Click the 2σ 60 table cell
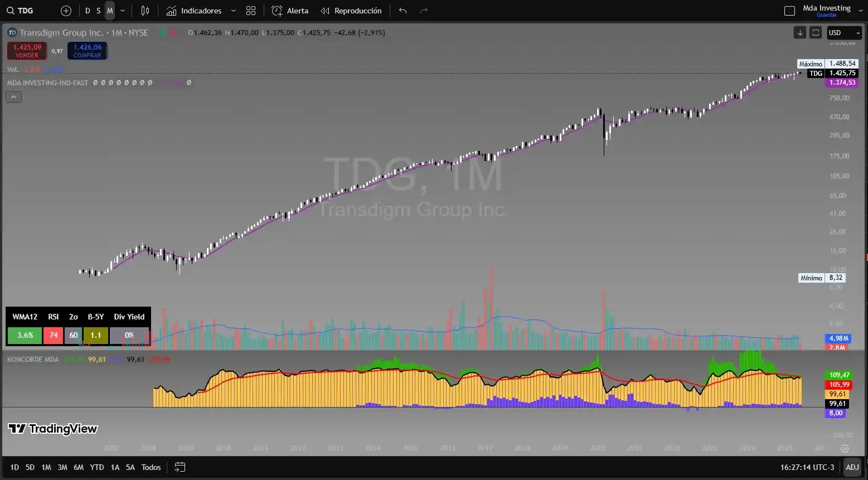The height and width of the screenshot is (480, 868). [74, 335]
